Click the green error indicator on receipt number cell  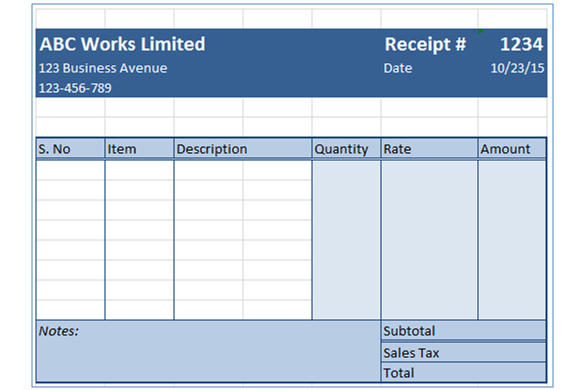point(481,31)
